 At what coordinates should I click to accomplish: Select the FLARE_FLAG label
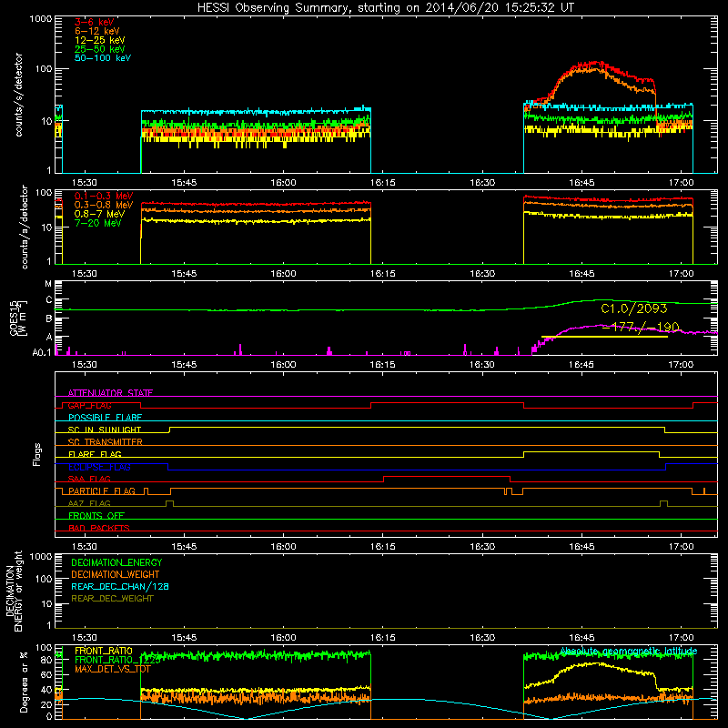pos(95,454)
